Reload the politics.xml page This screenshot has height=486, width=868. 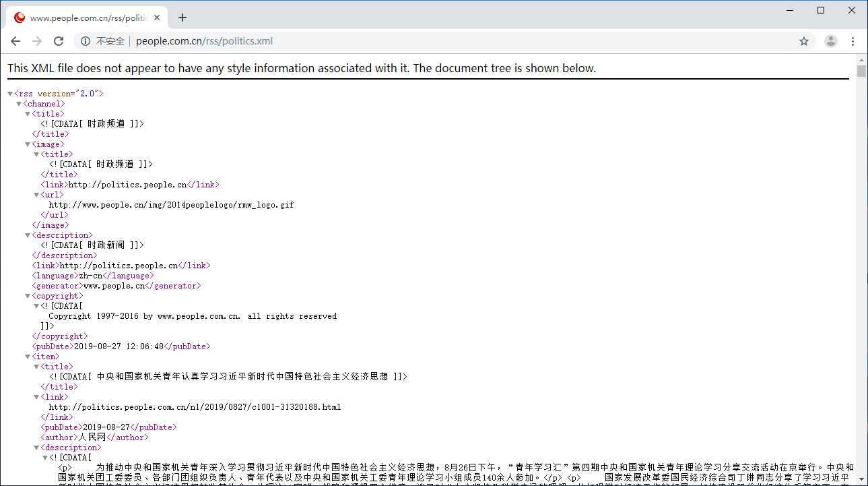(x=59, y=41)
